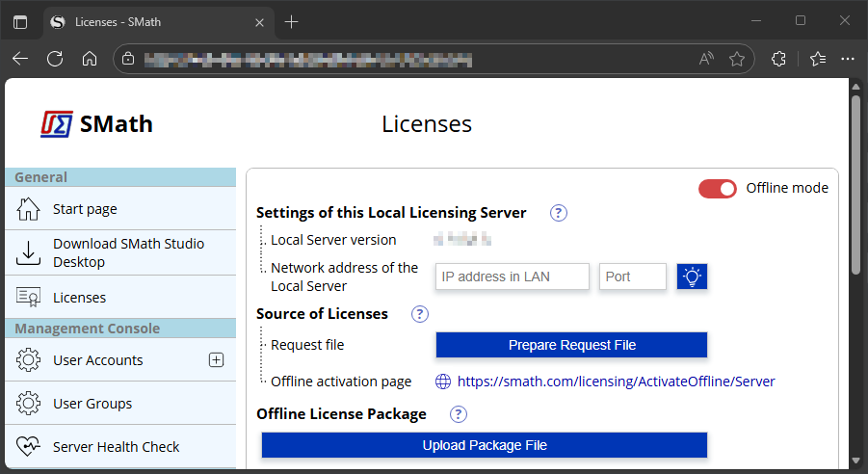This screenshot has height=474, width=868.
Task: Open help for Local Licensing Server settings
Action: click(x=559, y=213)
